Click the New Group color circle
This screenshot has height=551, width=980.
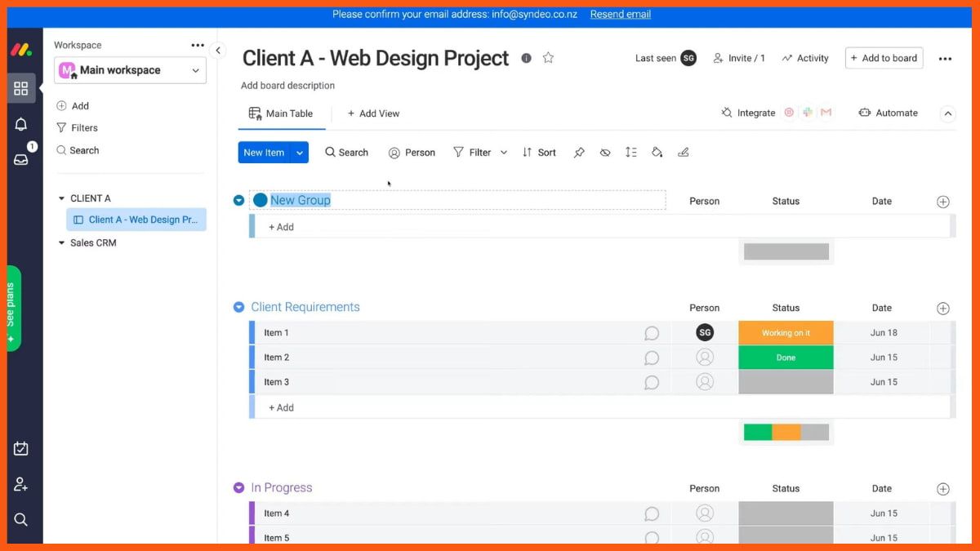[261, 200]
